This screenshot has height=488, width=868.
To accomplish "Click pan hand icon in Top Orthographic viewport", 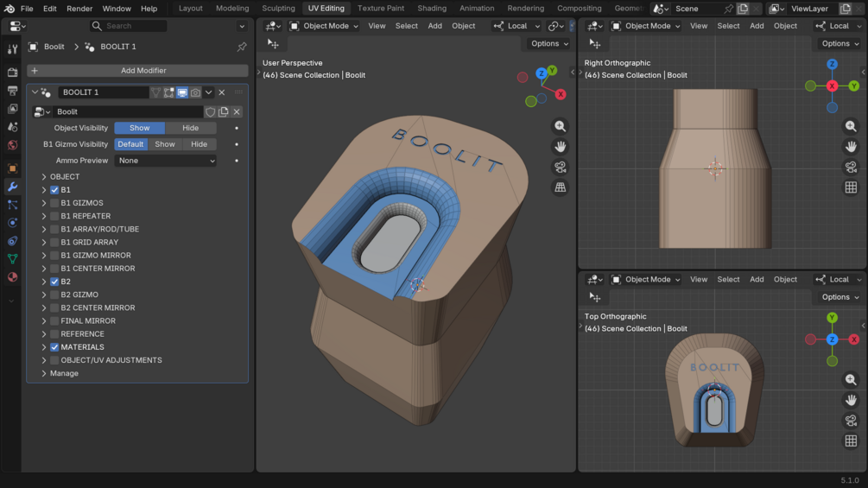I will (x=851, y=400).
